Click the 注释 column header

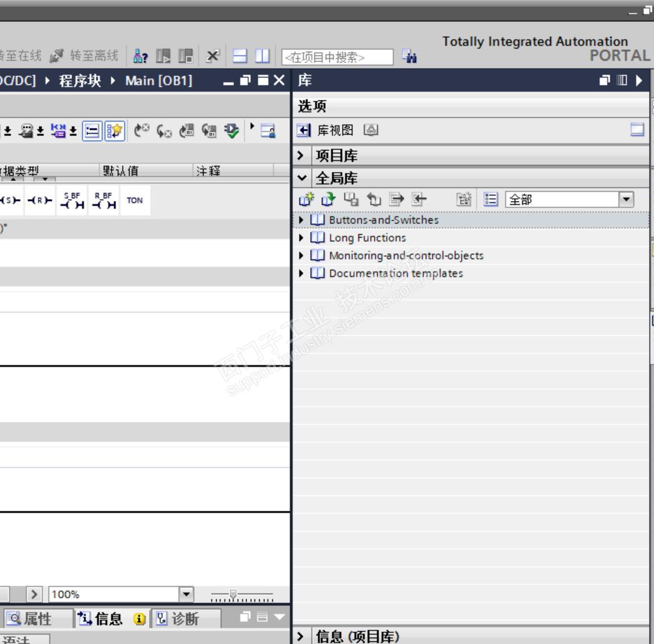[233, 170]
